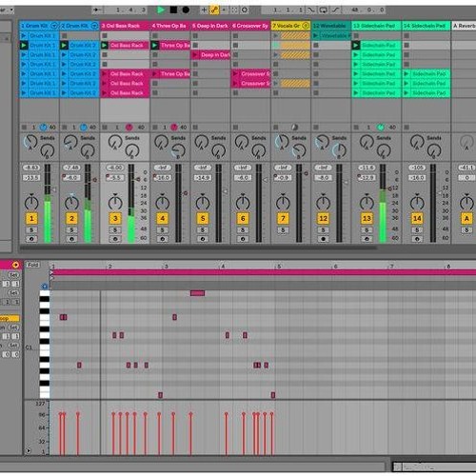
Task: Click the volume fader handle on track 6
Action: click(x=265, y=180)
